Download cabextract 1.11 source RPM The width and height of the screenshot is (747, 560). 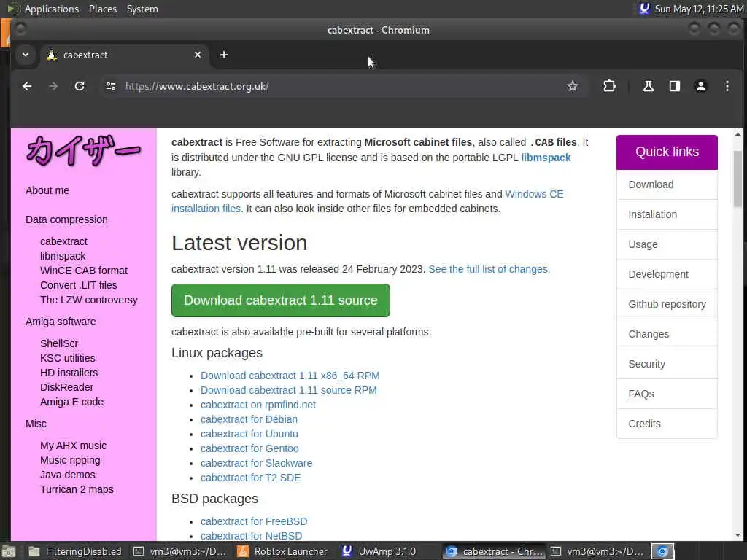tap(289, 391)
